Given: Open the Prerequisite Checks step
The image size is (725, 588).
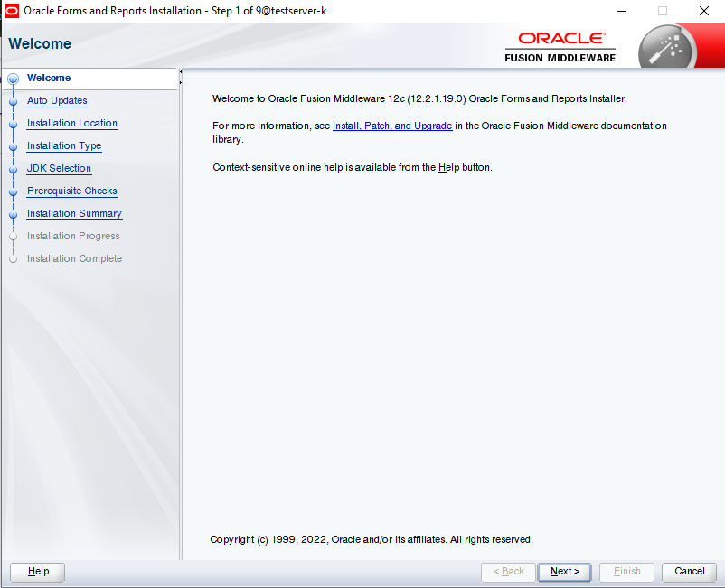Looking at the screenshot, I should point(71,191).
